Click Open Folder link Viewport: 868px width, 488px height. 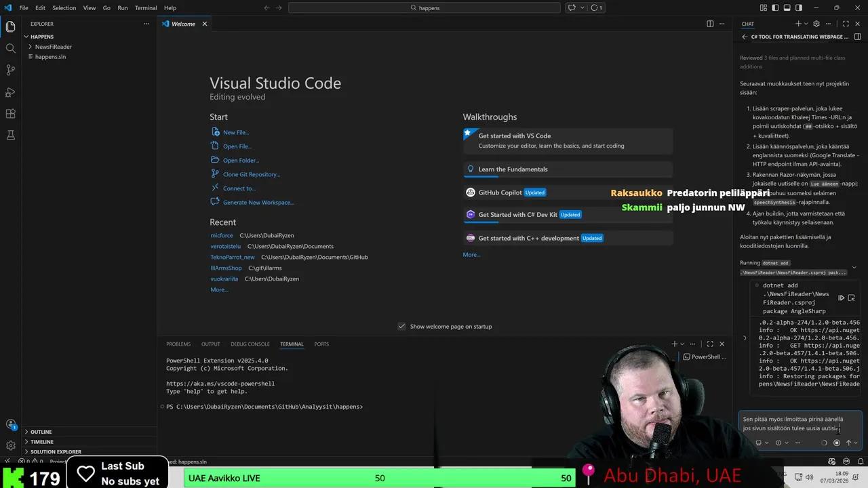pyautogui.click(x=241, y=161)
